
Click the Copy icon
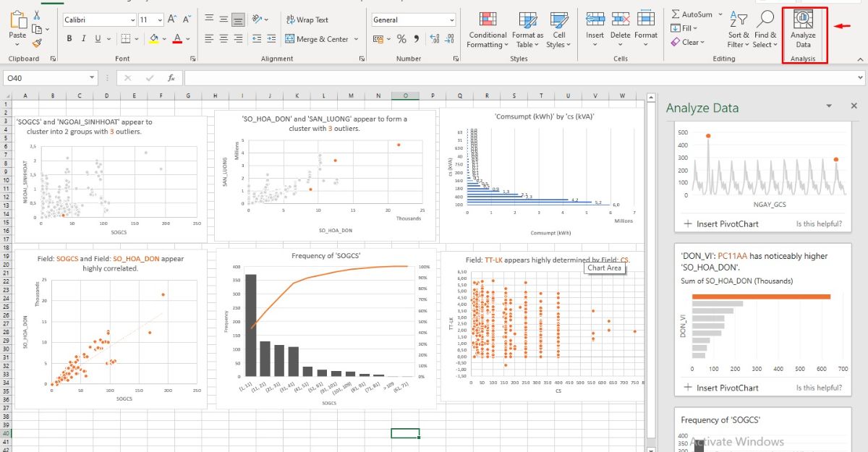click(38, 28)
